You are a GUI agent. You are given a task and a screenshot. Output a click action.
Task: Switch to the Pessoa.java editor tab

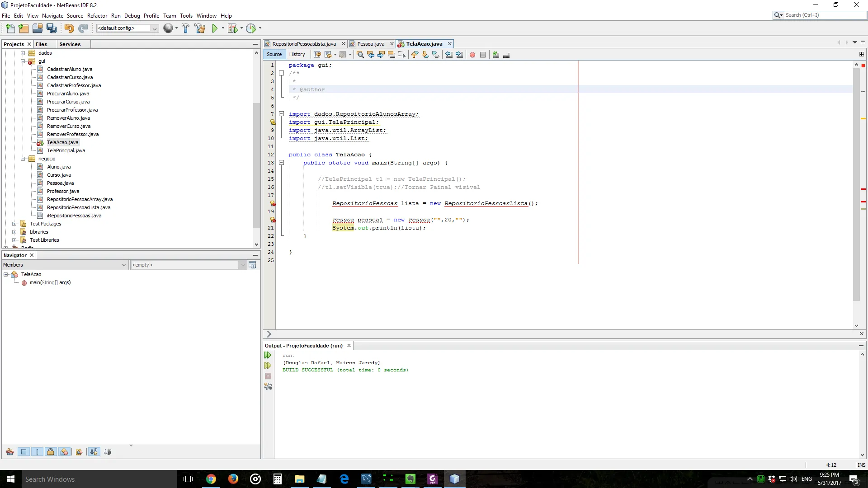370,44
